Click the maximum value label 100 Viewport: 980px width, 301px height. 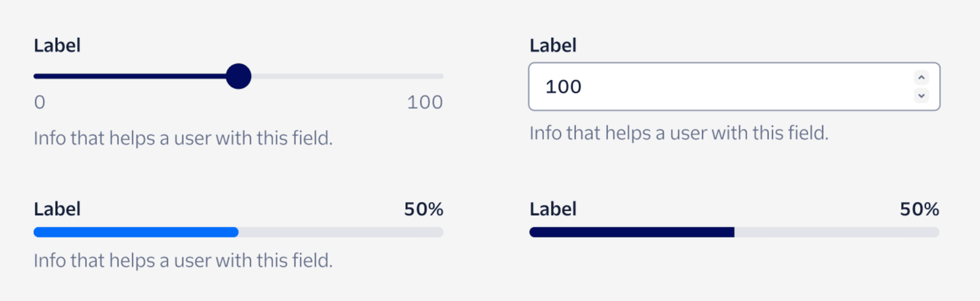tap(425, 102)
